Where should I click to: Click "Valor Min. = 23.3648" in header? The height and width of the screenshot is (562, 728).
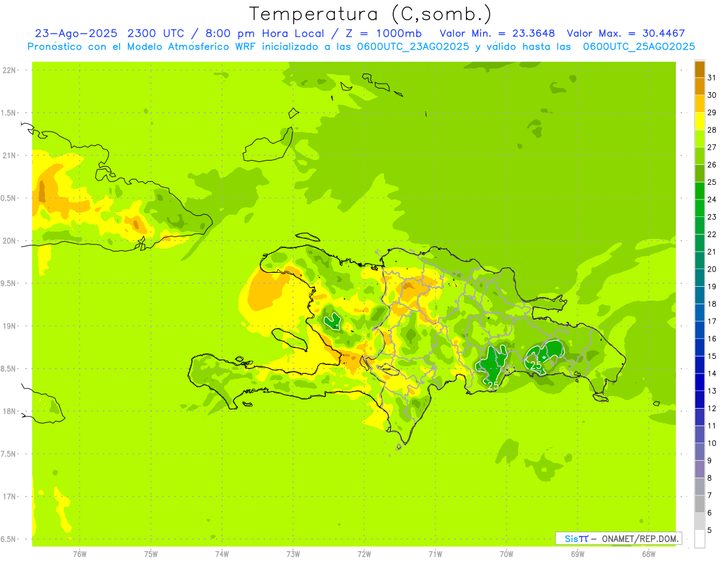[497, 33]
